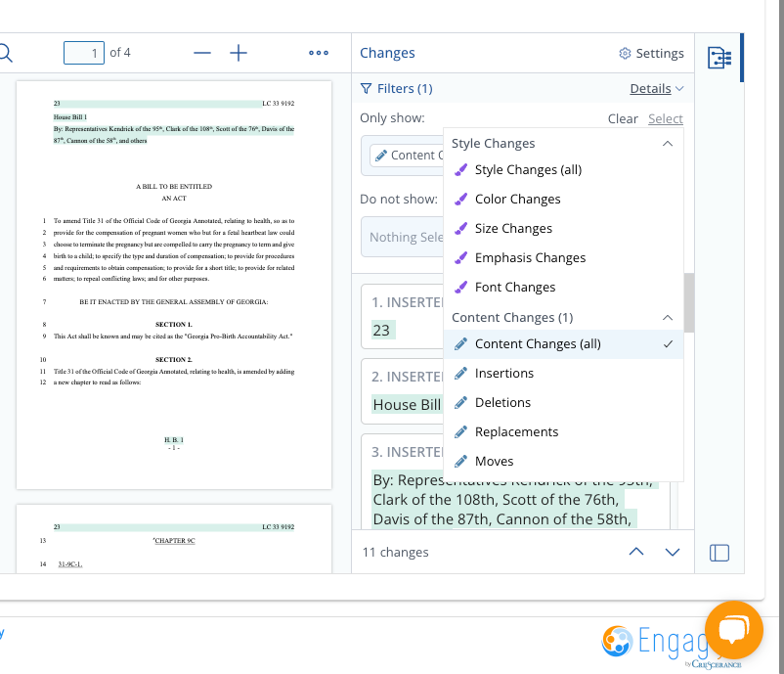Click the Select link

666,118
